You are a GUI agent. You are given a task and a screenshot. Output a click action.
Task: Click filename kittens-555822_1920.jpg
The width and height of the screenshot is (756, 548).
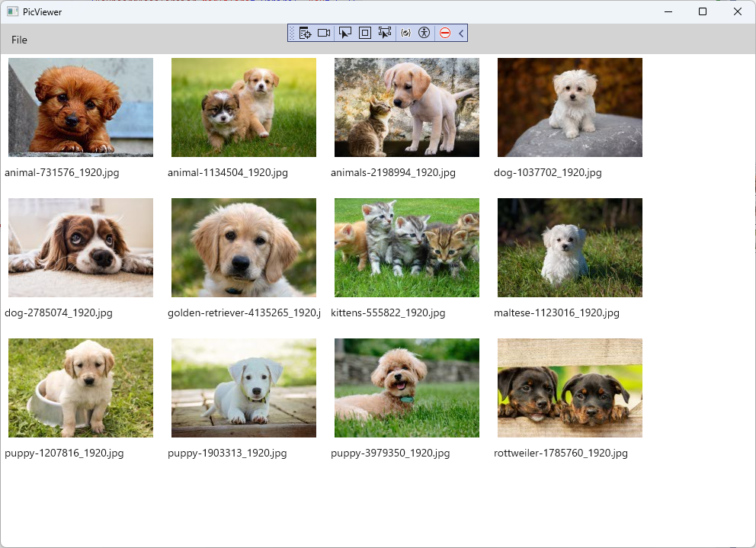[x=388, y=313]
